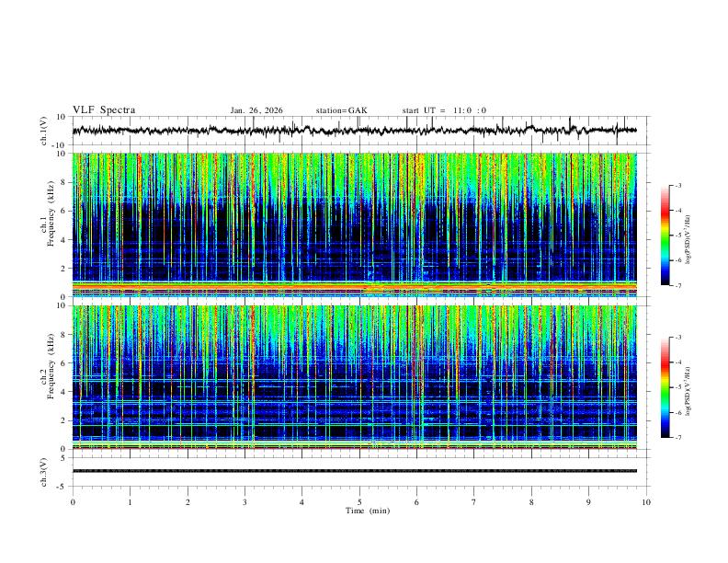Click the "VLF Spectra" title text
Image resolution: width=728 pixels, height=563 pixels.
pyautogui.click(x=104, y=110)
